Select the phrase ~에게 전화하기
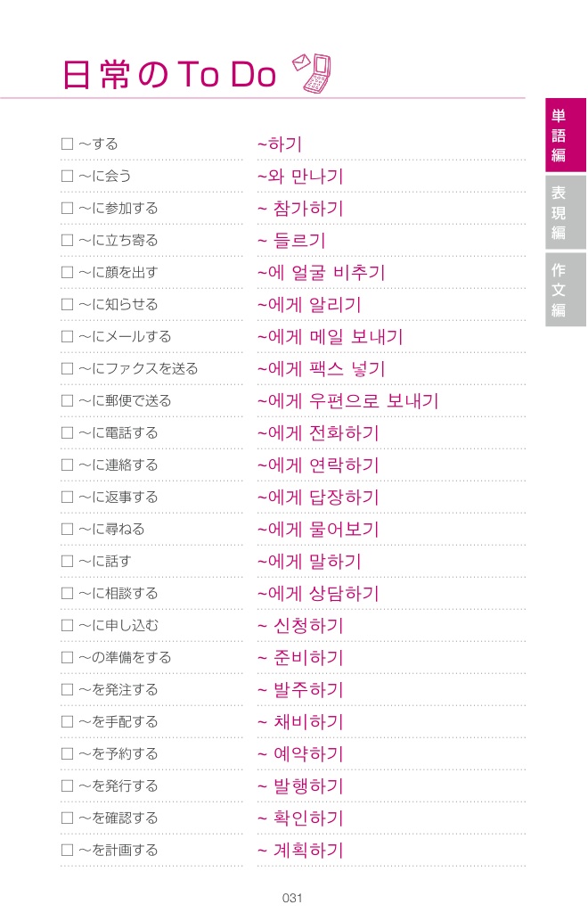 coord(318,432)
